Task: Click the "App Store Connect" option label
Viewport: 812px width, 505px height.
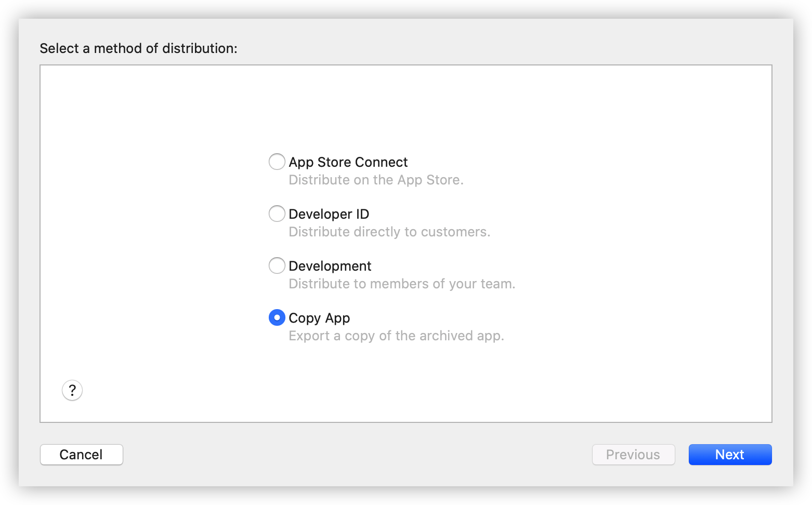Action: [348, 162]
